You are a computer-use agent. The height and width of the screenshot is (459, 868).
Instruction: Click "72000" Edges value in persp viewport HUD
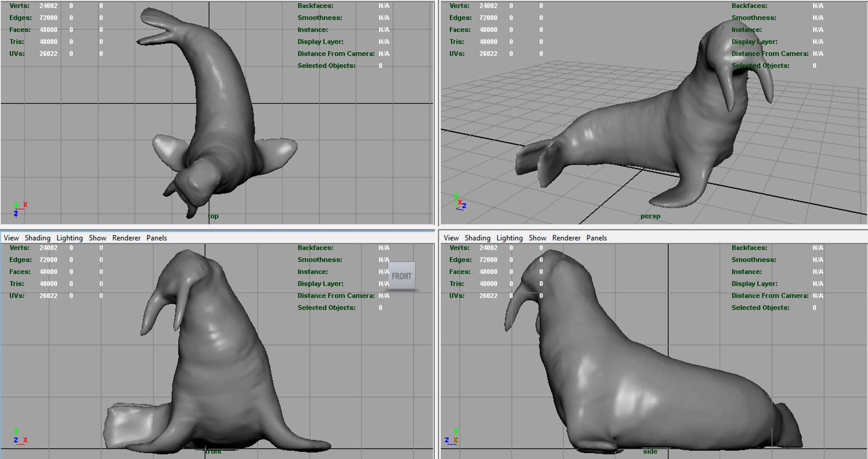[x=488, y=18]
